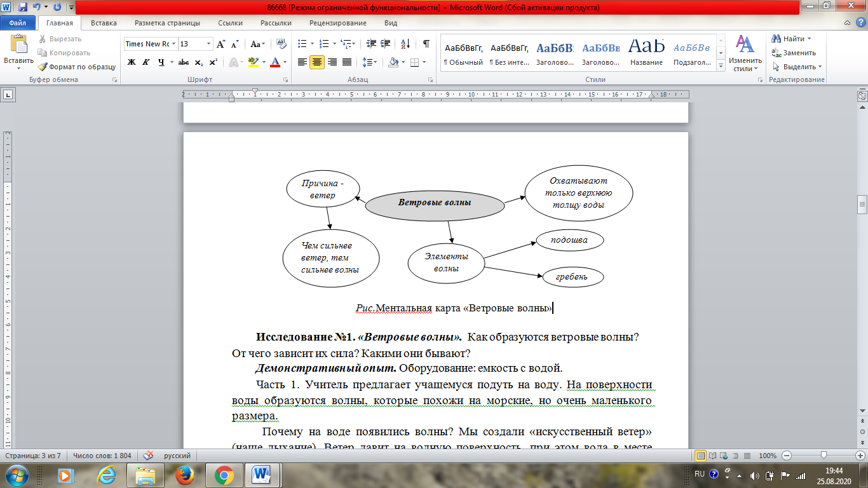This screenshot has height=488, width=868.
Task: Toggle Align Right alignment
Action: (332, 62)
